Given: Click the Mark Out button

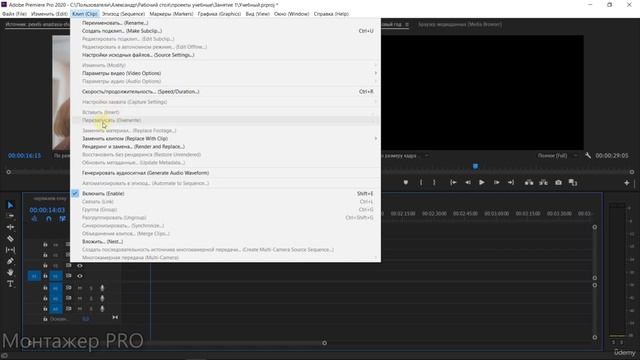Looking at the screenshot, I should coord(434,182).
